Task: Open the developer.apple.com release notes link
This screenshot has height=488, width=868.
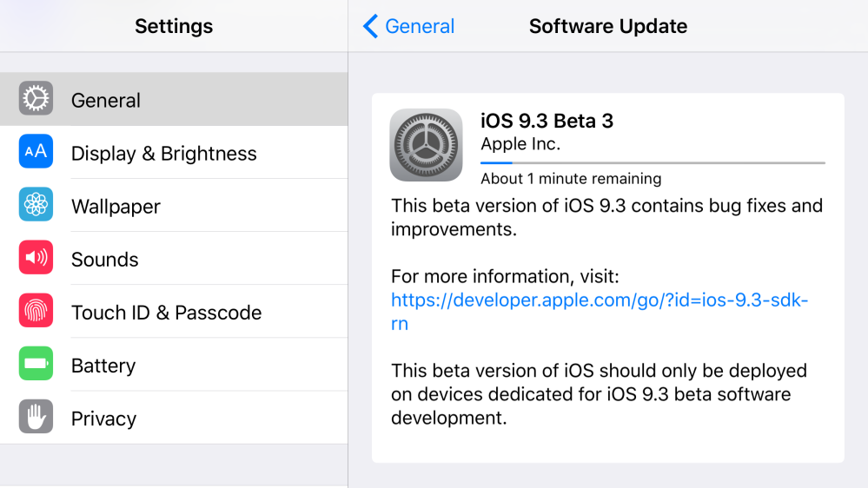Action: tap(600, 300)
